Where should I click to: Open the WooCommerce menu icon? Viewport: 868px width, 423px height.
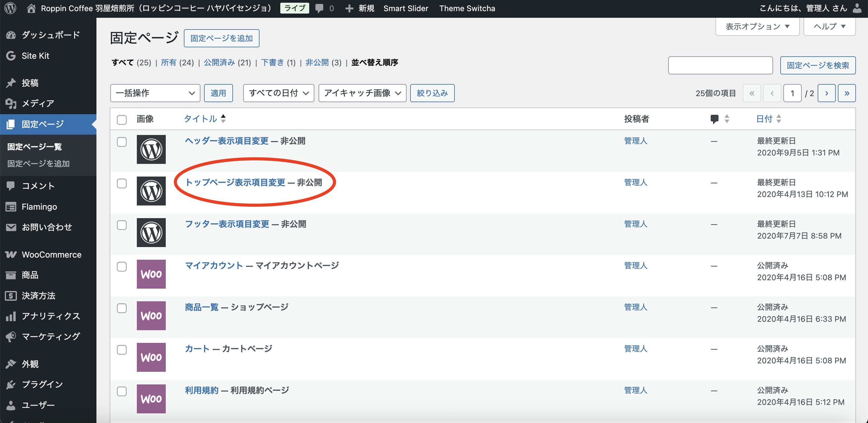[x=11, y=255]
